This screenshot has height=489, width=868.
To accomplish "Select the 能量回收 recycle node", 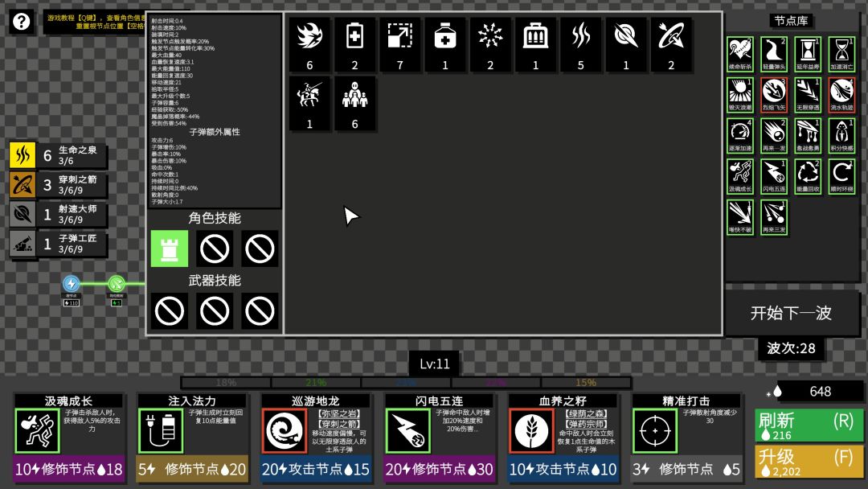I will tap(808, 176).
